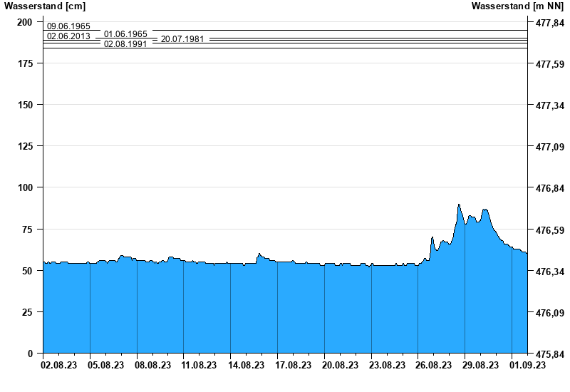Select the 02.08.1991 flood mark label
Image resolution: width=570 pixels, height=392 pixels.
pos(125,44)
